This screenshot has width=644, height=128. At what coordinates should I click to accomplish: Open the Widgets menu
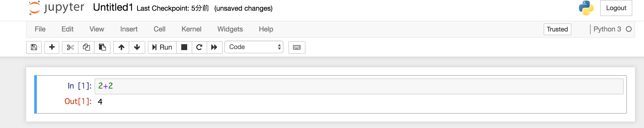[230, 29]
